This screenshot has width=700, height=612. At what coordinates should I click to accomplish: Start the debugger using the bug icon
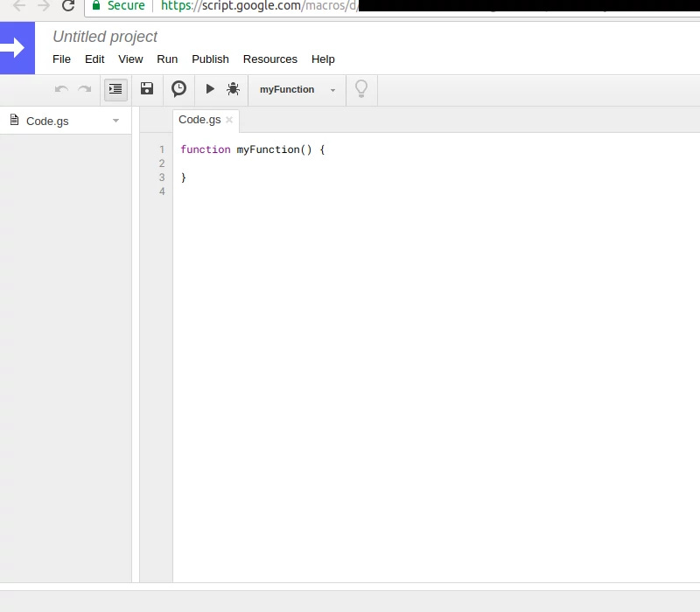pos(234,88)
